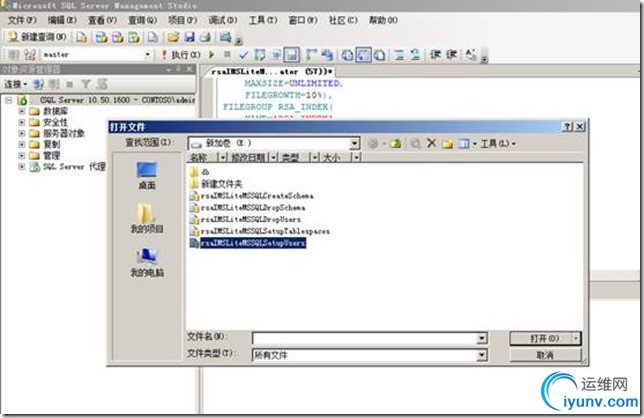Click the create new folder icon in the dialog
Viewport: 644px width, 418px height.
(x=448, y=143)
